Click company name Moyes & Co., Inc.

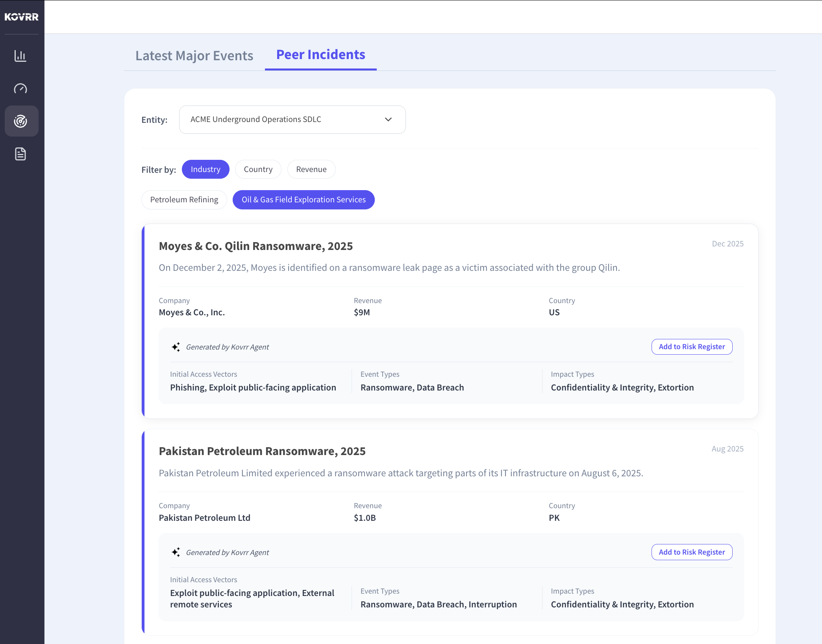click(192, 313)
